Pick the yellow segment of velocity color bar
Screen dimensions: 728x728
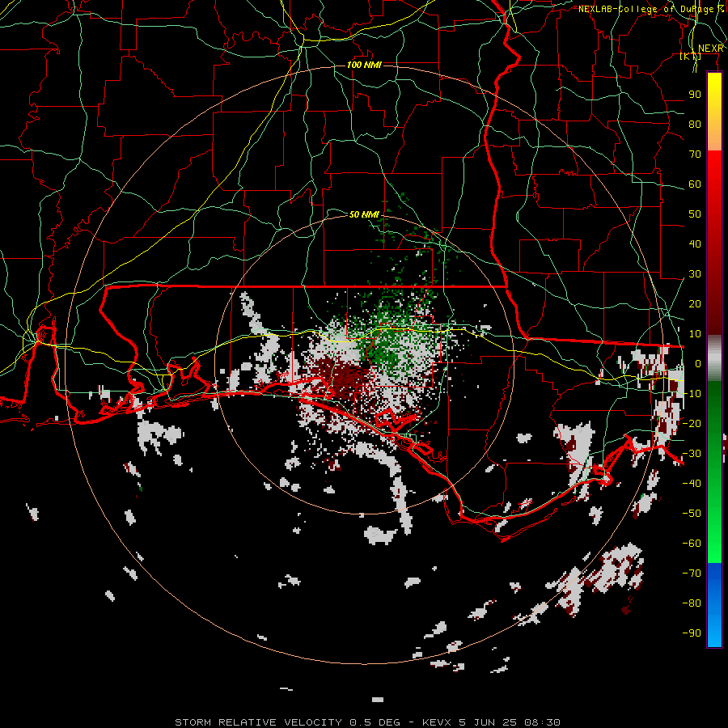[714, 112]
